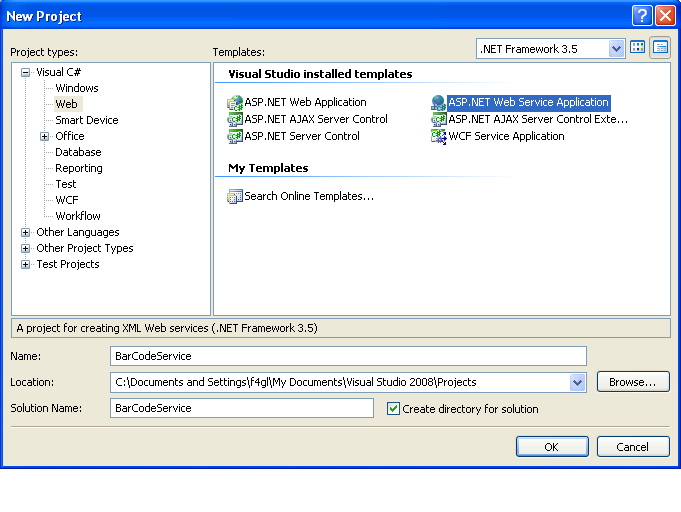Select Test project type under Visual C#

[x=66, y=185]
